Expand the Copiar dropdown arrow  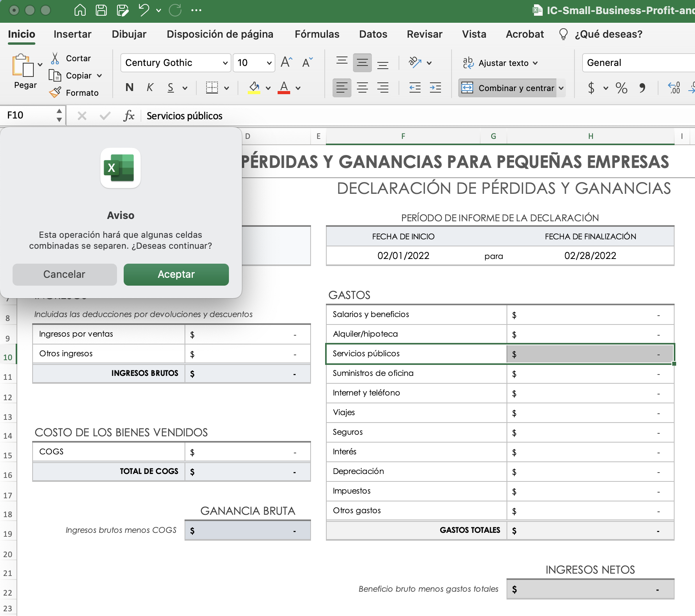tap(99, 76)
